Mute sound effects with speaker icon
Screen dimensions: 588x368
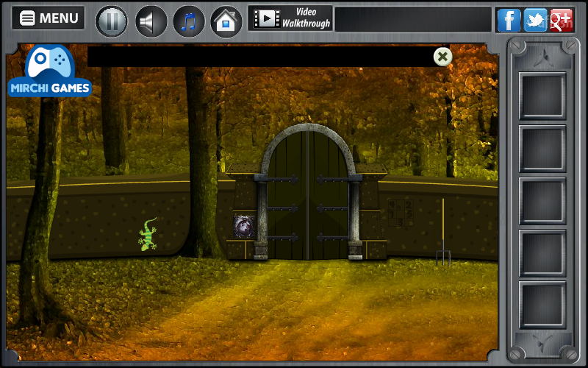[x=151, y=21]
